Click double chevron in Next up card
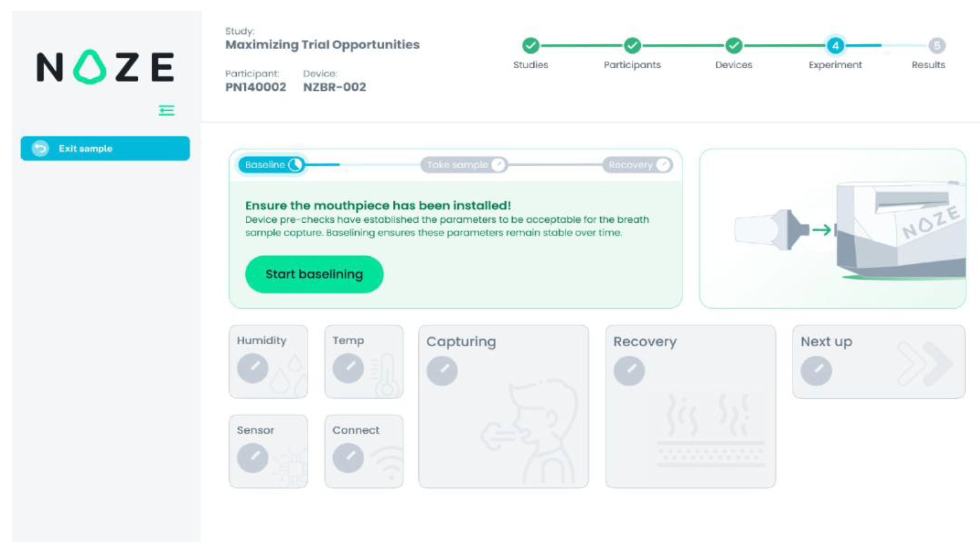 point(925,364)
